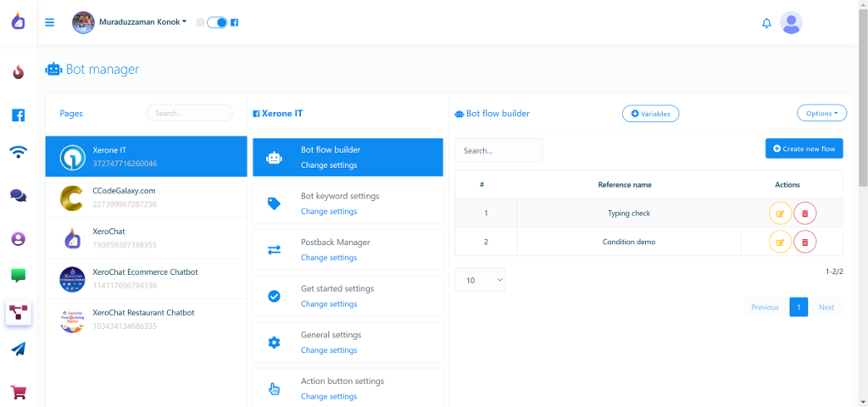Open the rows-per-page dropdown showing 10

coord(480,280)
